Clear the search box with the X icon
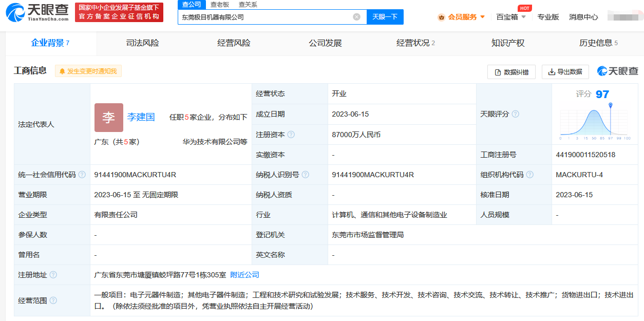This screenshot has width=644, height=321. click(x=356, y=17)
